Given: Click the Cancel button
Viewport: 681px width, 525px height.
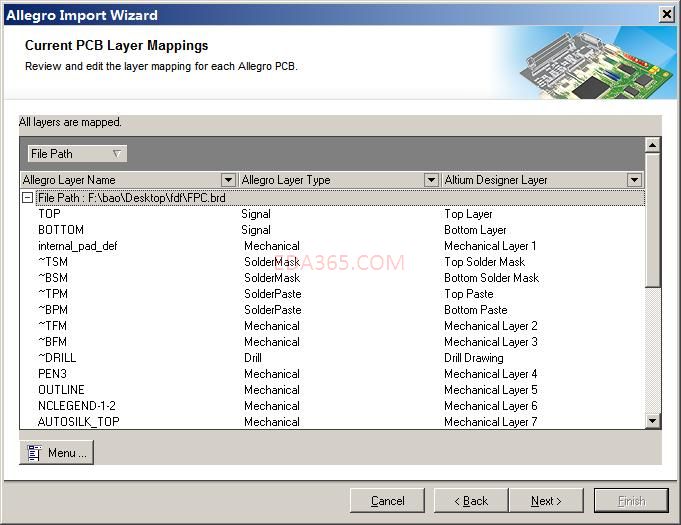Looking at the screenshot, I should [387, 501].
